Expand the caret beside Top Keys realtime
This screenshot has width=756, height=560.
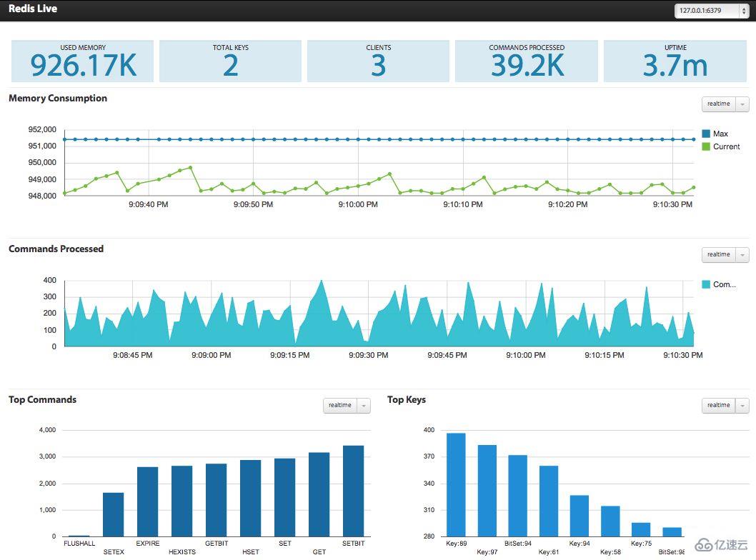tap(742, 406)
